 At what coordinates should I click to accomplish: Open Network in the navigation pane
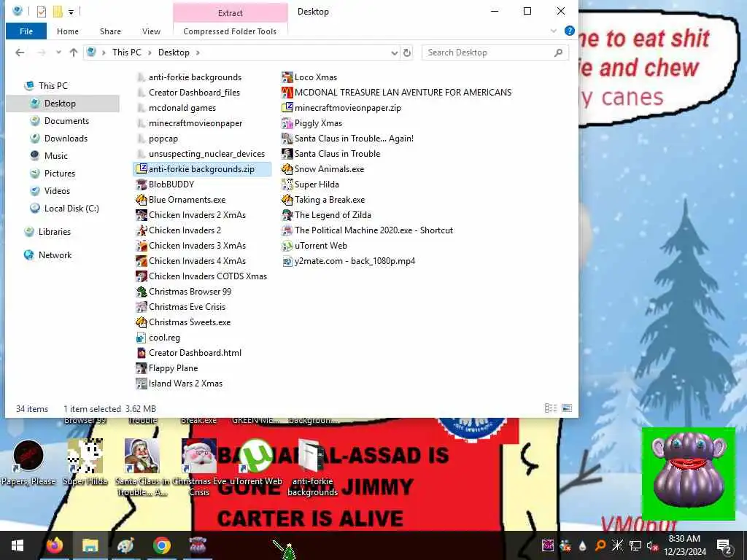coord(55,255)
